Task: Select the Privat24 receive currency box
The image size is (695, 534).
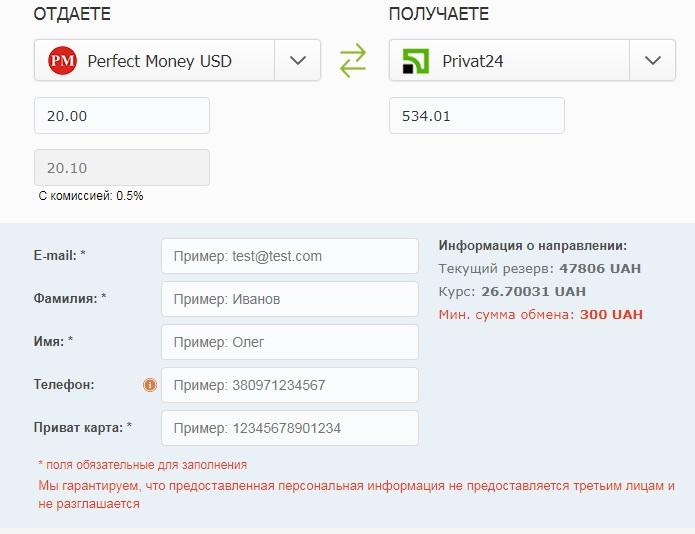Action: coord(532,60)
